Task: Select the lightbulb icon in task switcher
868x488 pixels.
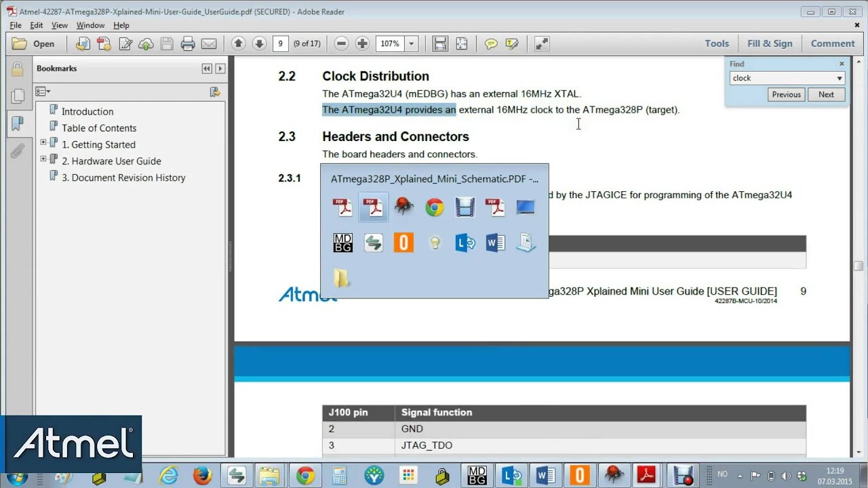Action: 435,243
